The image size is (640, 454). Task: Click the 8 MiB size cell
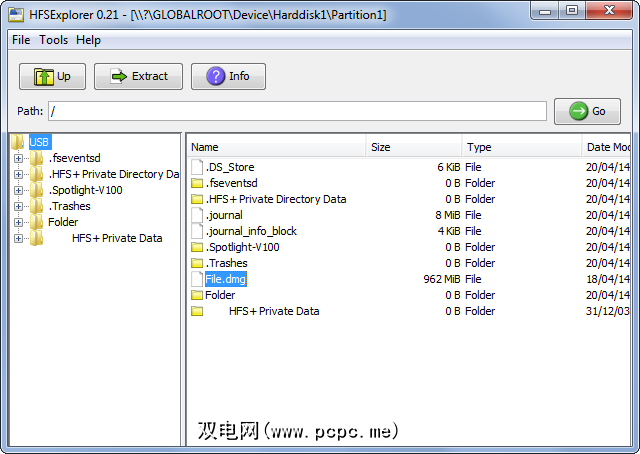pyautogui.click(x=447, y=215)
